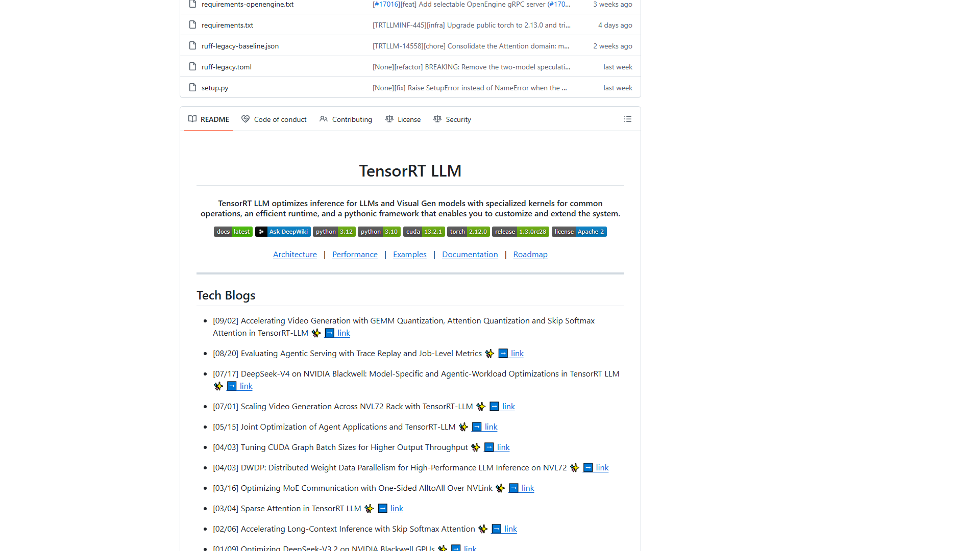The height and width of the screenshot is (551, 980).
Task: Open link for Video Generation GEMM Quantization blog
Action: [337, 333]
